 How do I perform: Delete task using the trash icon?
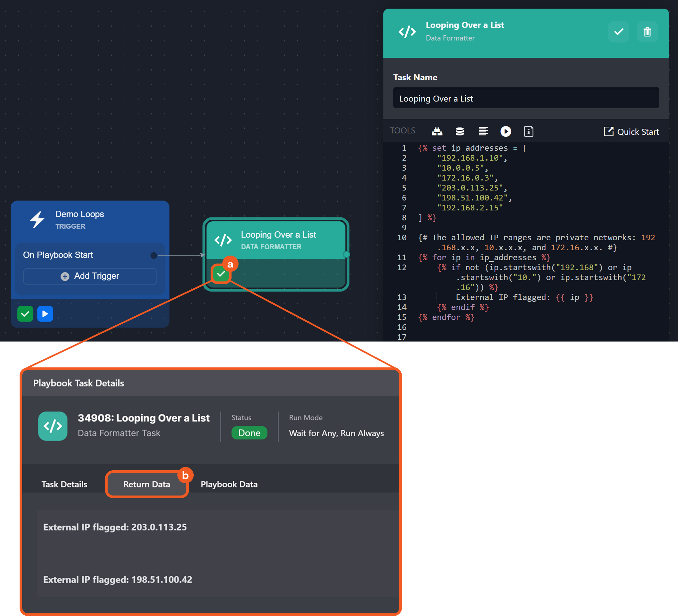pos(647,32)
